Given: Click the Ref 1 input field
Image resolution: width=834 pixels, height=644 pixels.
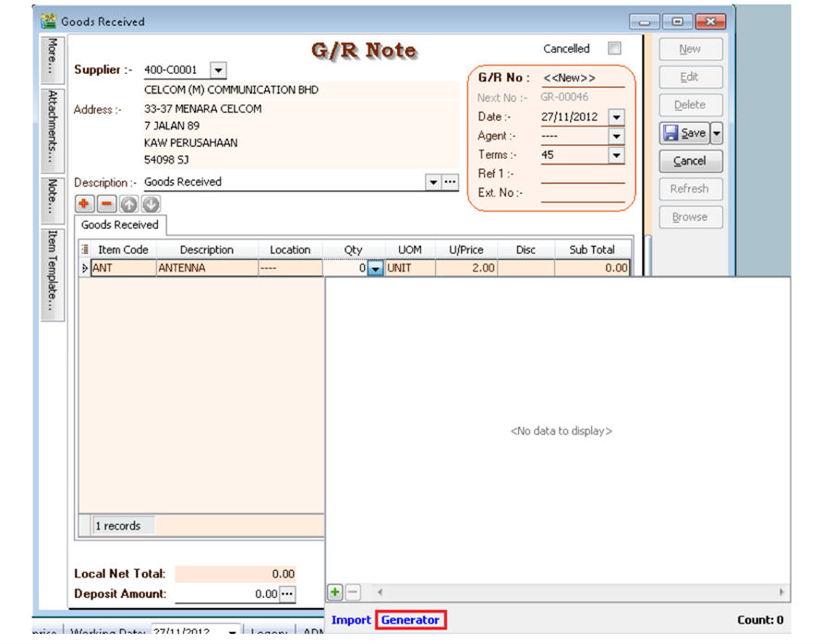Looking at the screenshot, I should pyautogui.click(x=582, y=174).
